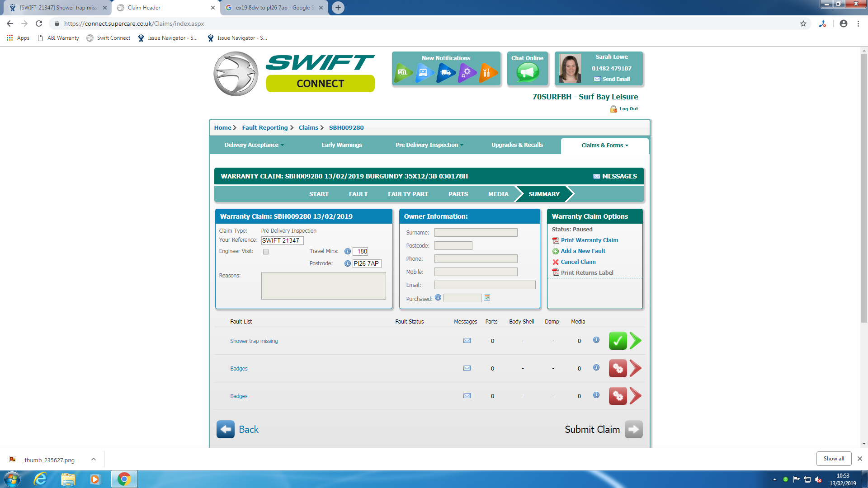Toggle the Engineer Visit checkbox
This screenshot has width=868, height=488.
(266, 252)
